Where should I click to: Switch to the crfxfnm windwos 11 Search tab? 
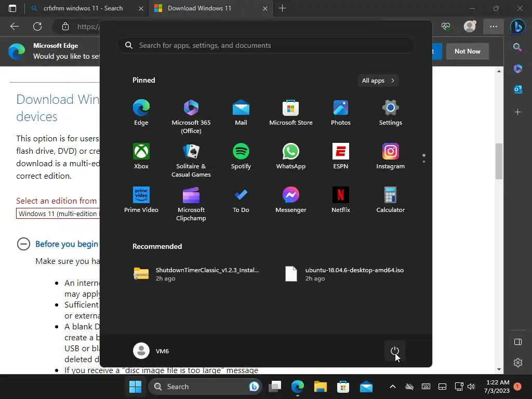[x=82, y=8]
